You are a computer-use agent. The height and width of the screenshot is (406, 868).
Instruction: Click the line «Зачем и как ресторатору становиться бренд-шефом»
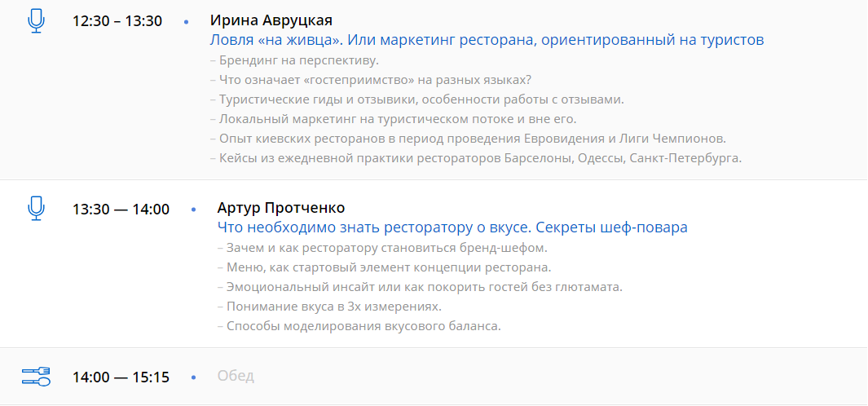tap(382, 248)
